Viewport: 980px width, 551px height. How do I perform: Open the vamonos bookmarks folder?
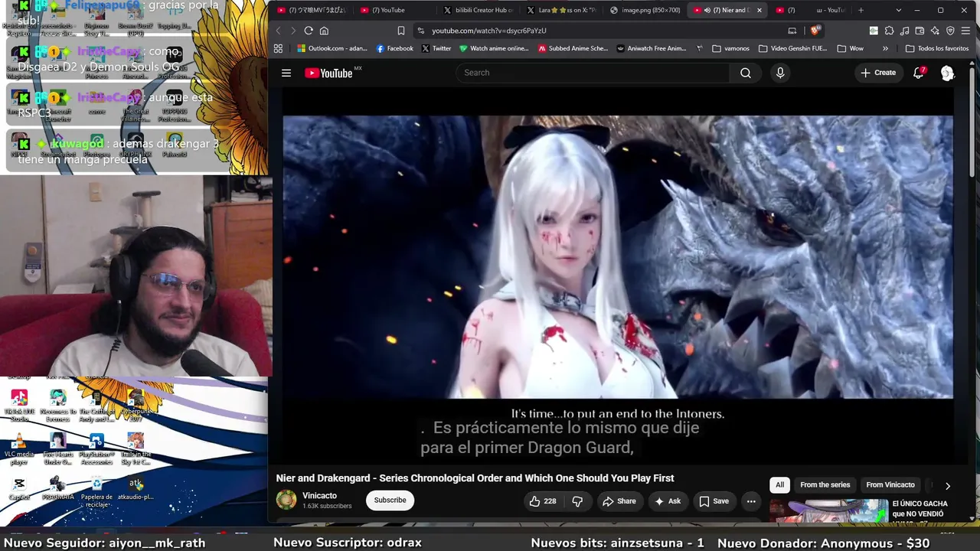730,48
